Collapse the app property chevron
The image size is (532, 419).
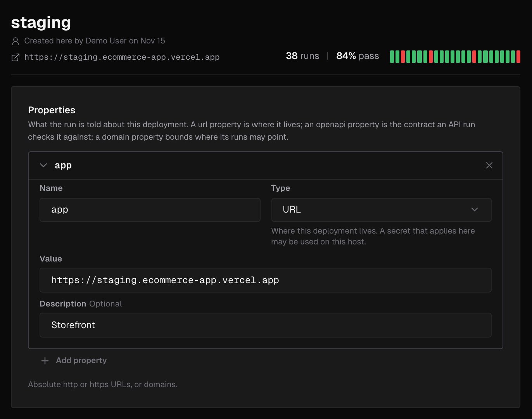[x=43, y=165]
